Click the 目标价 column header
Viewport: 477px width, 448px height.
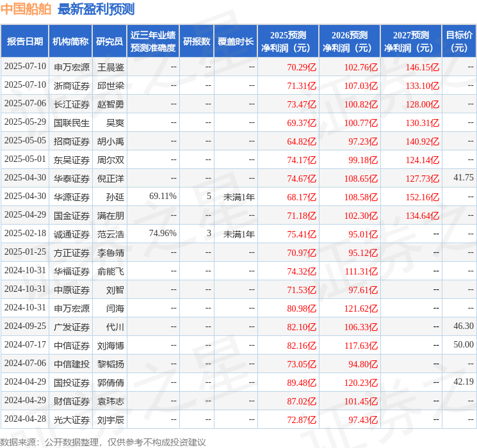[459, 42]
